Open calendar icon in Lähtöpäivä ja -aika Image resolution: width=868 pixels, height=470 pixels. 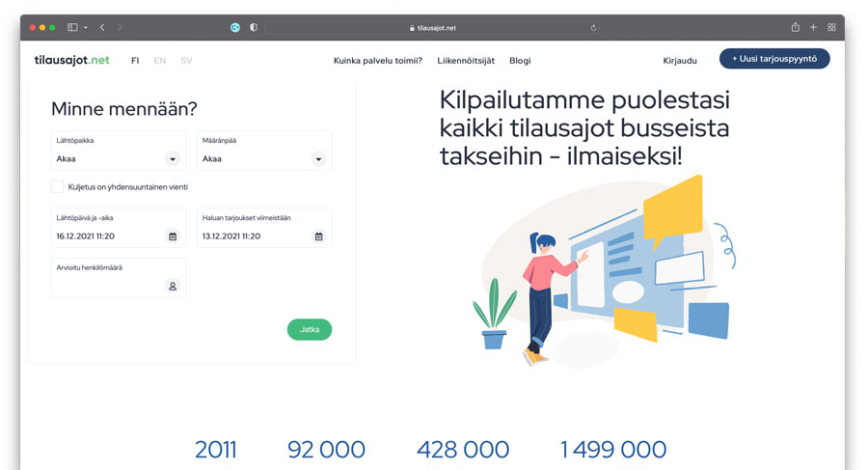[x=173, y=236]
